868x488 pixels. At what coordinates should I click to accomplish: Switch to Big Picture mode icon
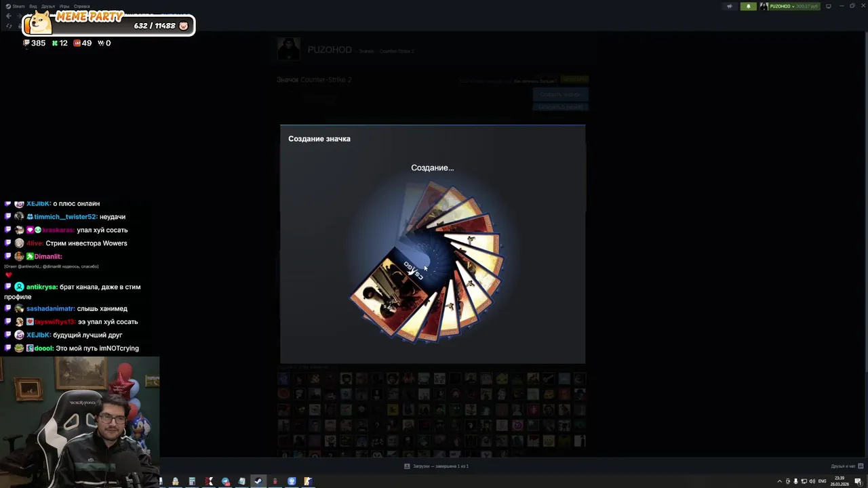[x=828, y=6]
